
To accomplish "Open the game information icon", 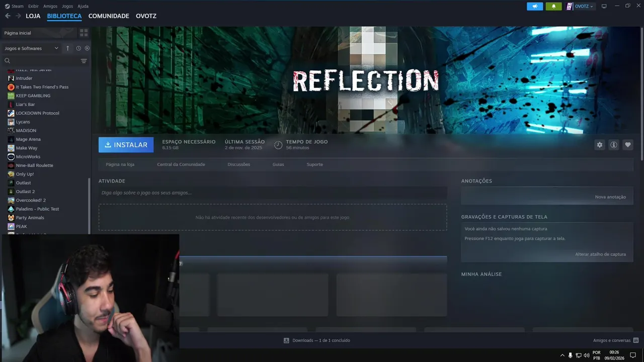I will 614,145.
